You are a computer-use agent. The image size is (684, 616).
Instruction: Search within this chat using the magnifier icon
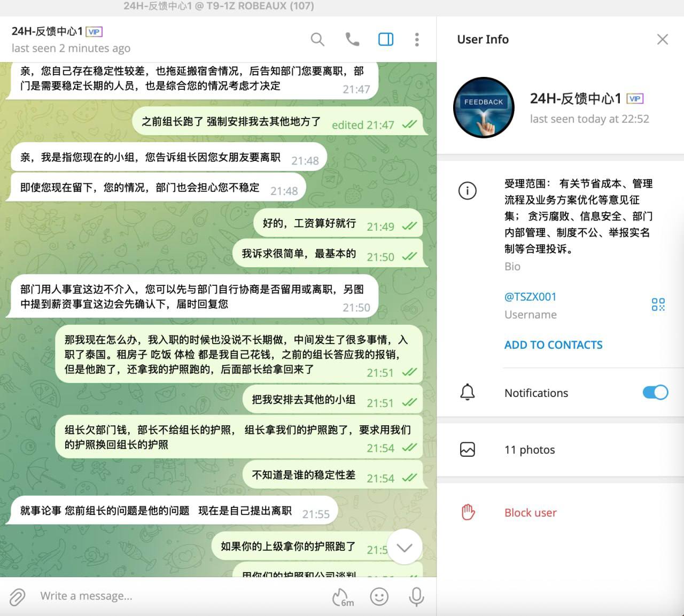pos(317,39)
